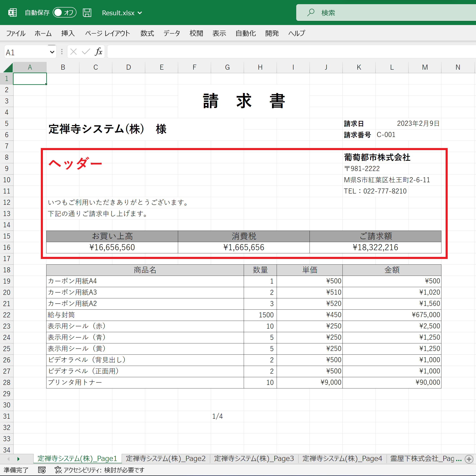Click the 定禅寺システム(株) 様 cell
Image resolution: width=476 pixels, height=476 pixels.
[145, 129]
